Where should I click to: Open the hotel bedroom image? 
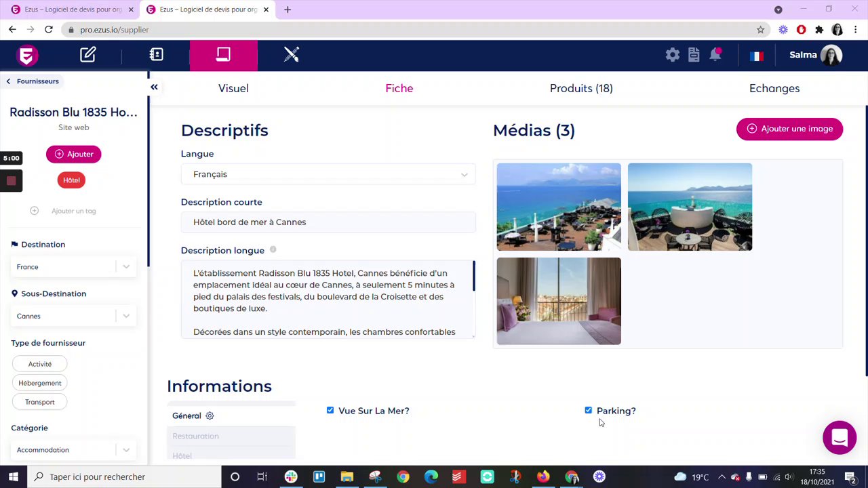[x=559, y=301]
